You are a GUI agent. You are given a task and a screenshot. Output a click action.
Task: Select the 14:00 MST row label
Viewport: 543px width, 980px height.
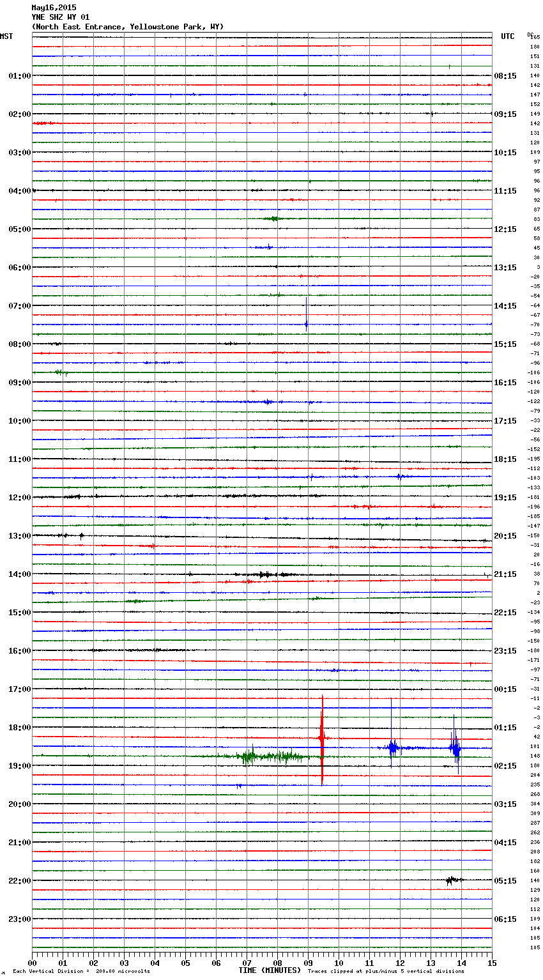tap(19, 574)
